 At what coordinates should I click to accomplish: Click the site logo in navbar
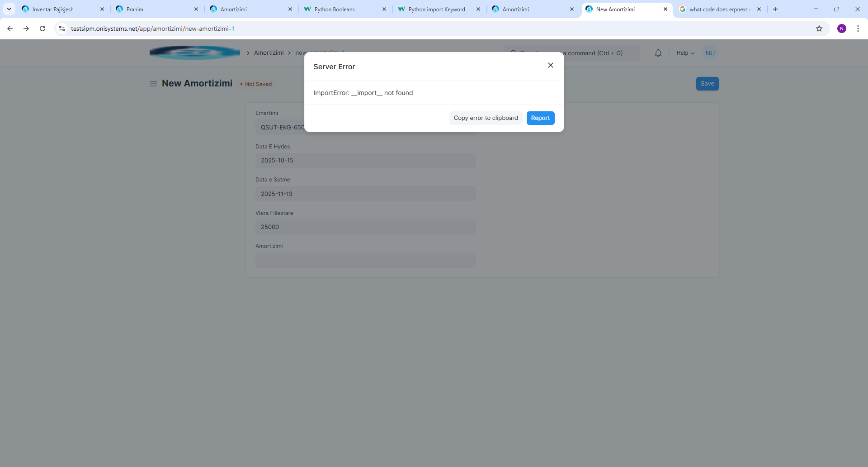coord(195,53)
